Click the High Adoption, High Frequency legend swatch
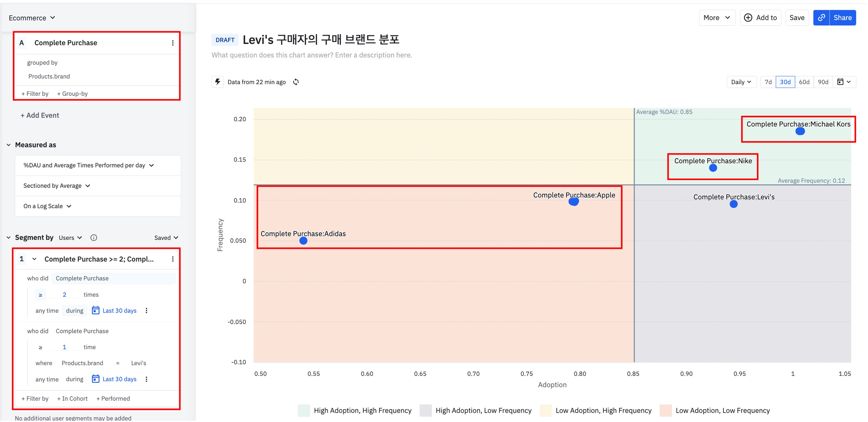Image resolution: width=868 pixels, height=422 pixels. pos(303,410)
